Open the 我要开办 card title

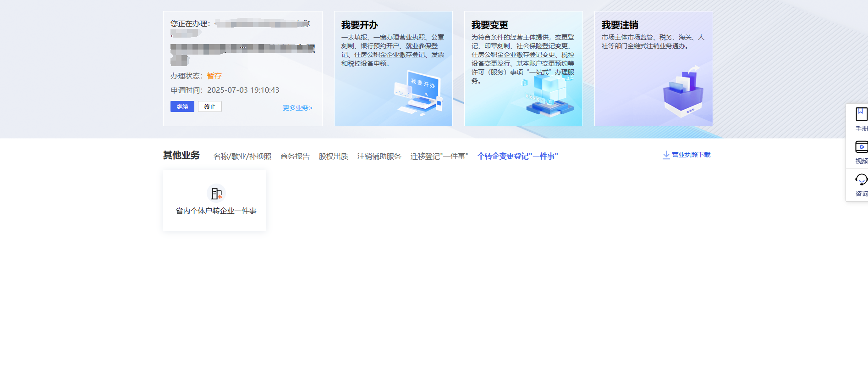(360, 25)
